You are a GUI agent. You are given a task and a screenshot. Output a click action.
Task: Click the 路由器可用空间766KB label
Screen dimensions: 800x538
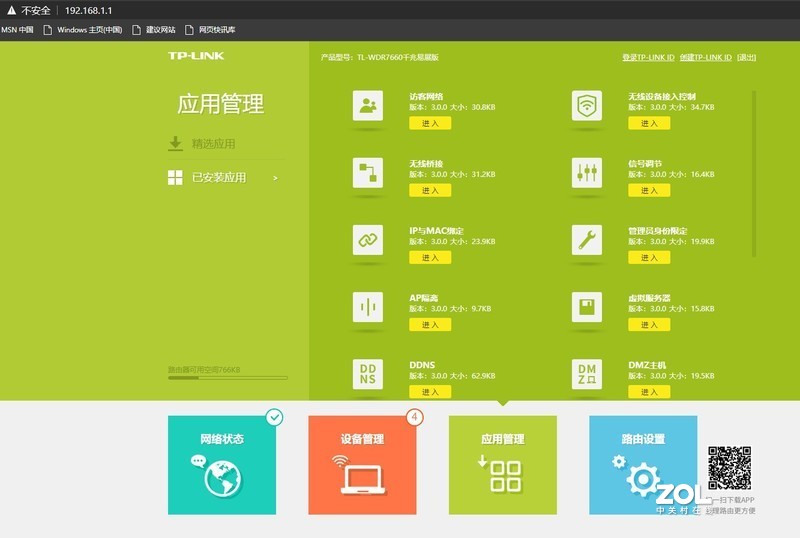point(204,370)
